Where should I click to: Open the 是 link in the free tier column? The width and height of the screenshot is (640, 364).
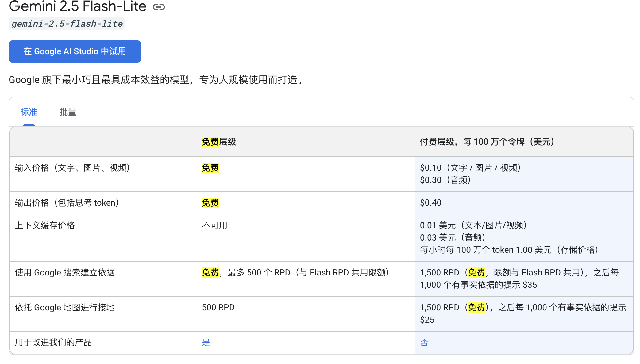pyautogui.click(x=206, y=343)
